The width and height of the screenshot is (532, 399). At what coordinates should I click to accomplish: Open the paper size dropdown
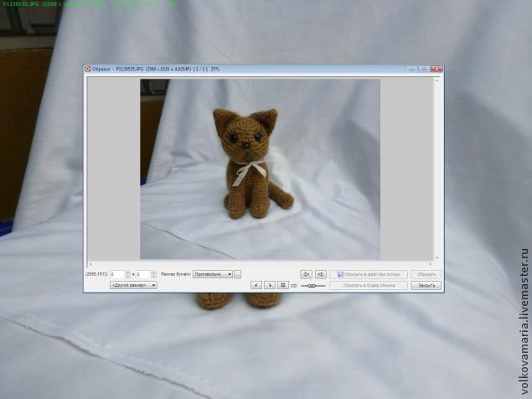(x=213, y=274)
